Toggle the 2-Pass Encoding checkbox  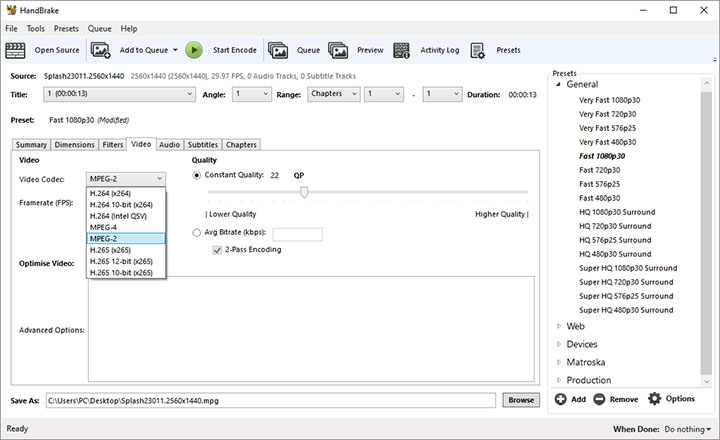(217, 250)
